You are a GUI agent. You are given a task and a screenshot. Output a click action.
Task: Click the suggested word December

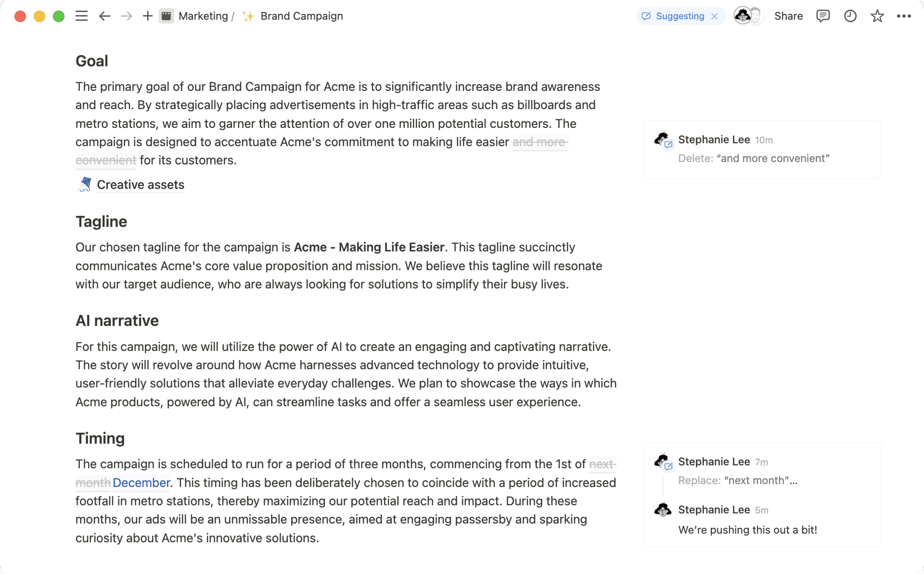click(x=141, y=482)
